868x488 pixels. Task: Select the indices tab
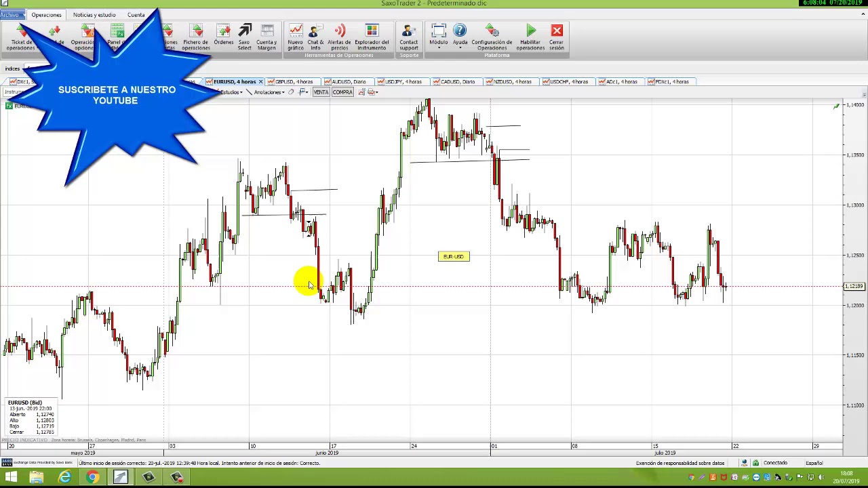tap(12, 68)
